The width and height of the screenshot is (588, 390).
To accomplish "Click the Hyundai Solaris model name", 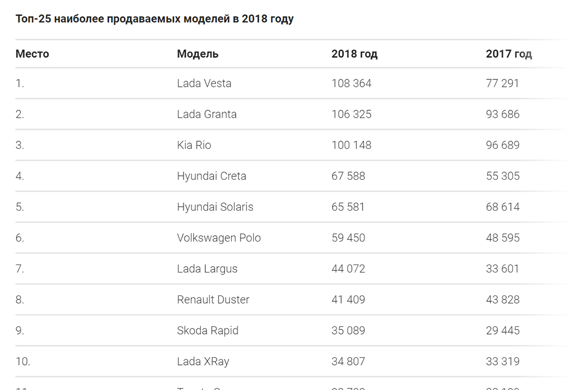I will 215,207.
